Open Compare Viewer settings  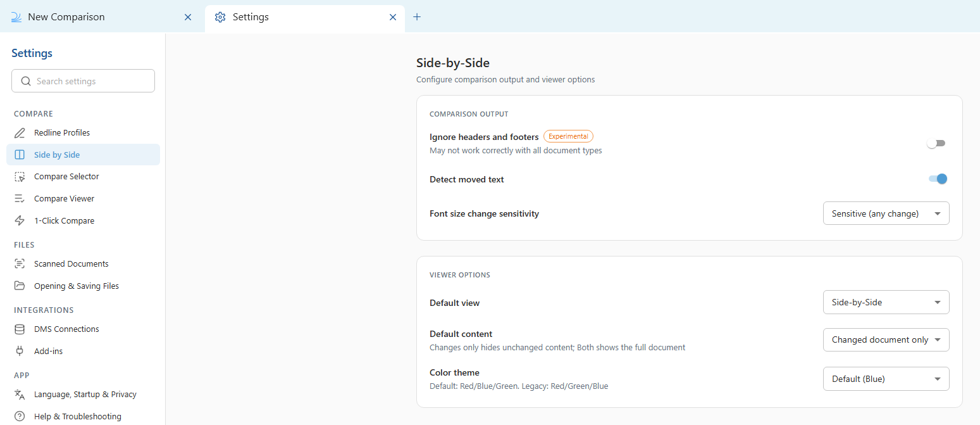[83, 198]
